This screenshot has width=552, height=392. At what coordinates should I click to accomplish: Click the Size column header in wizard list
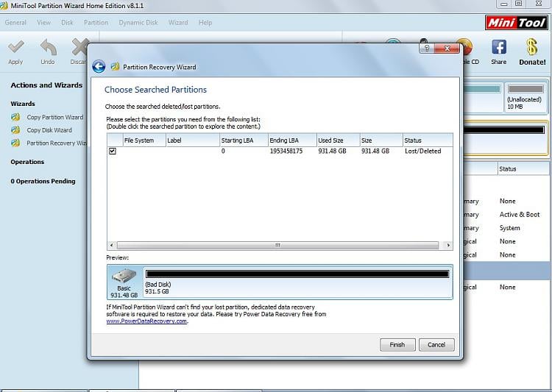click(x=381, y=140)
